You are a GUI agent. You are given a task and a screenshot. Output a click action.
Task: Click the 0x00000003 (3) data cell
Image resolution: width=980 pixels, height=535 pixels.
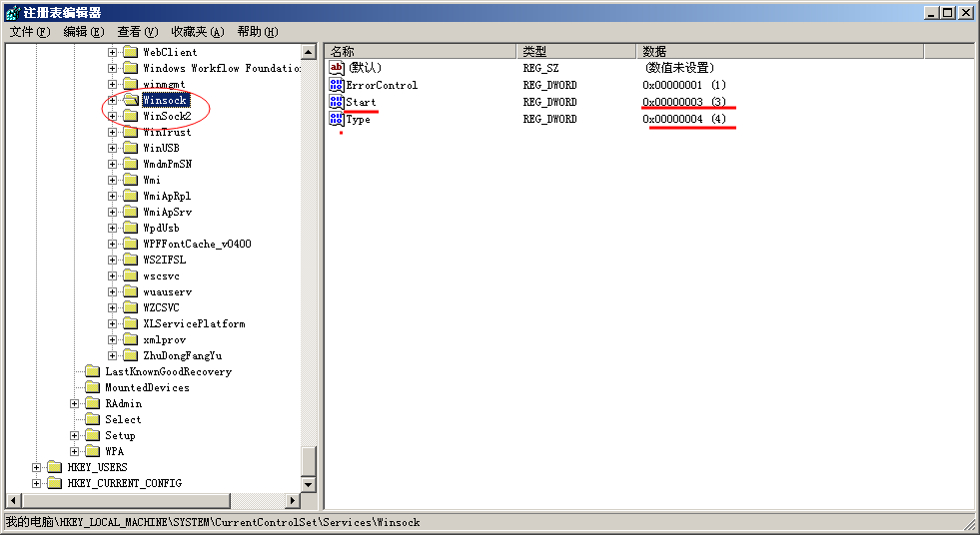click(x=684, y=103)
